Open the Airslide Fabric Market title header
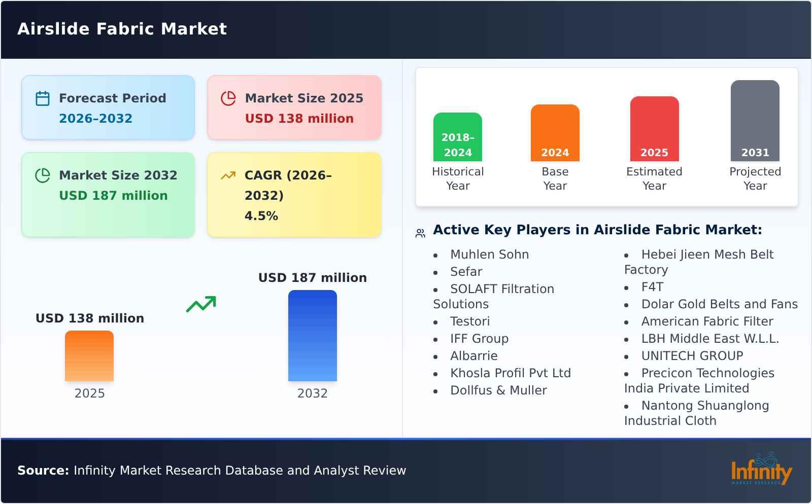The height and width of the screenshot is (504, 812). [122, 29]
